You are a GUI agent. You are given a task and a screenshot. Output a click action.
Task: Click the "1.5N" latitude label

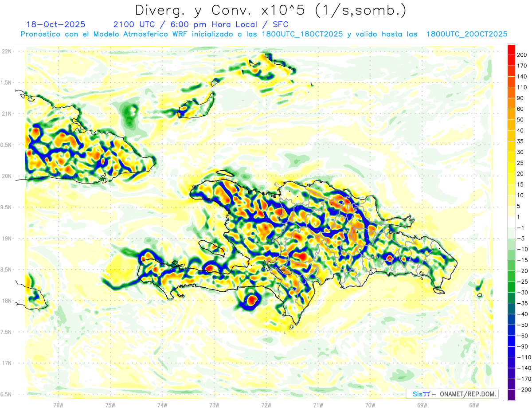point(6,82)
